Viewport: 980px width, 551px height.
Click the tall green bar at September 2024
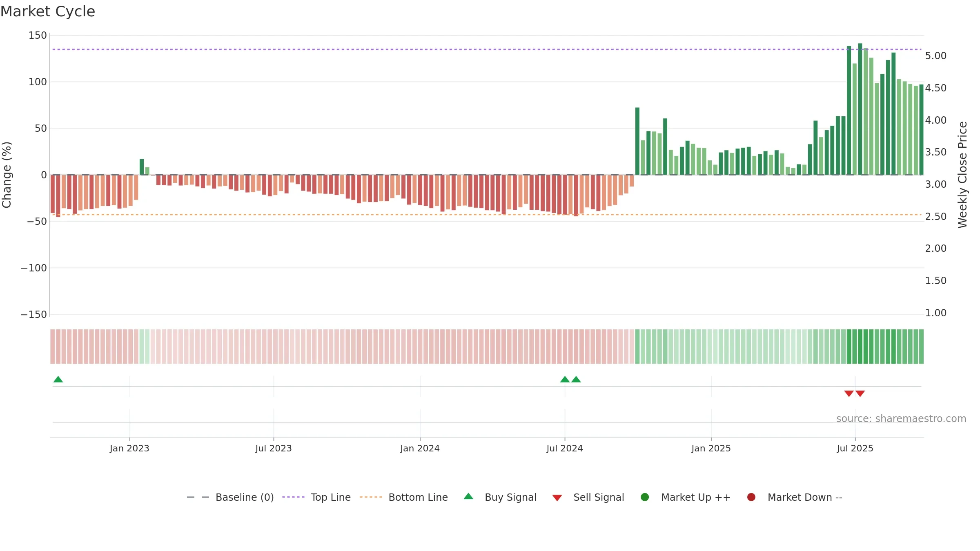(x=637, y=141)
